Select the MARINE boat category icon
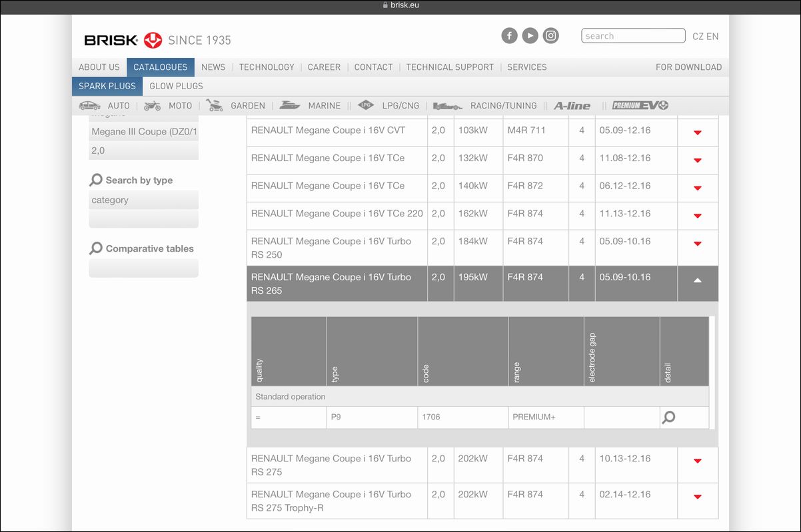The image size is (801, 532). 290,105
